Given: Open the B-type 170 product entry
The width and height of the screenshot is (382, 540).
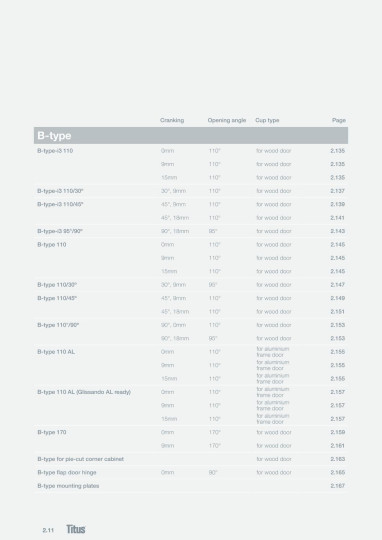Looking at the screenshot, I should point(52,432).
